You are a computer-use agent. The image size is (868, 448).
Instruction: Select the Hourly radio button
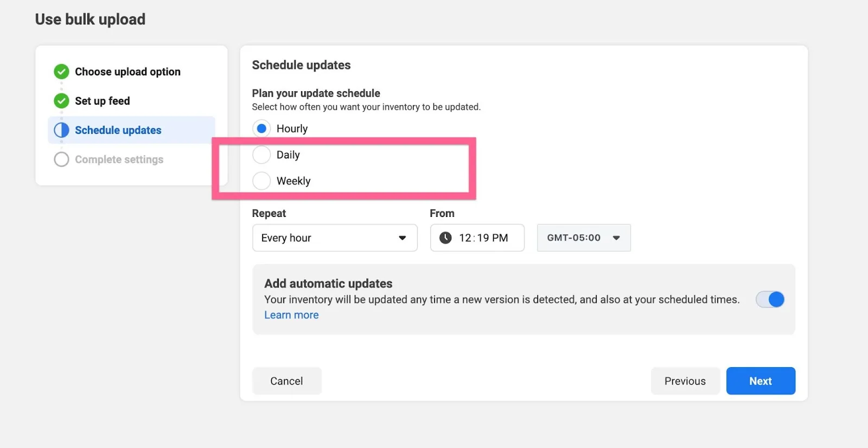tap(261, 129)
